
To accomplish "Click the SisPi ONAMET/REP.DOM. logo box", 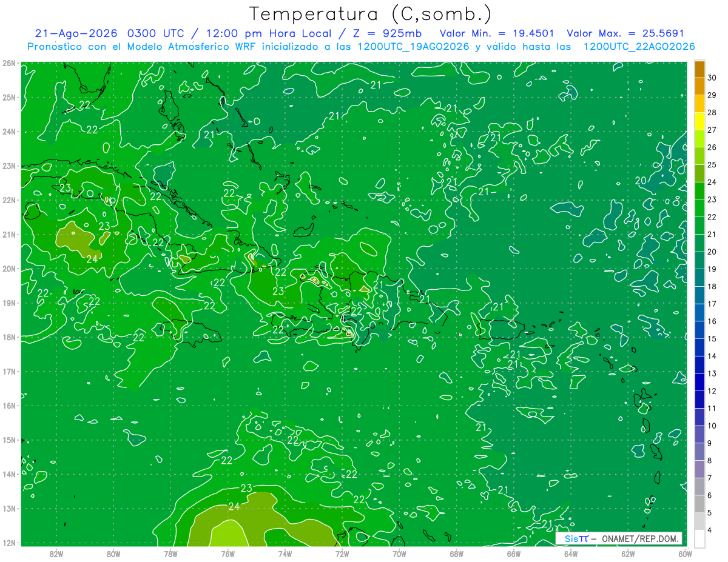I will pos(619,538).
